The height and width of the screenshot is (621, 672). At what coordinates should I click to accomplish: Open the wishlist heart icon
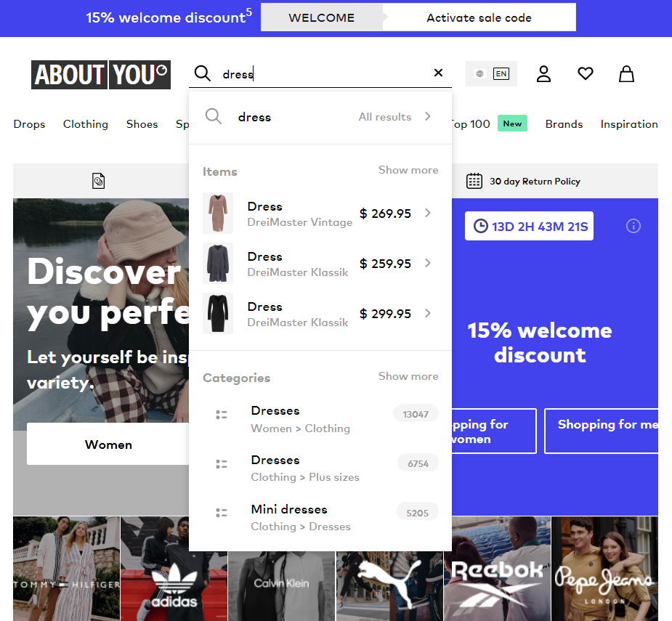[x=585, y=73]
